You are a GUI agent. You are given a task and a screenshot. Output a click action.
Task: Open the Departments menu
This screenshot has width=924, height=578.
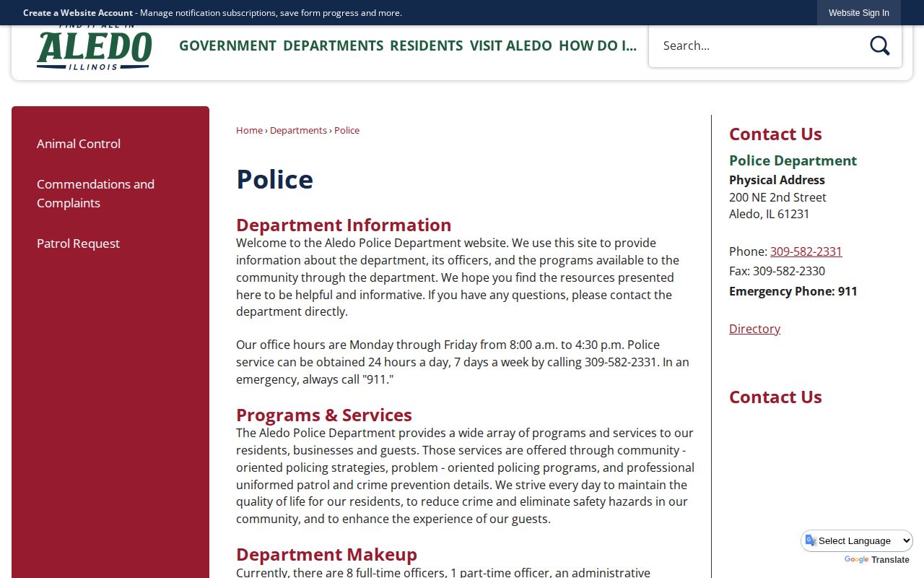[x=333, y=46]
